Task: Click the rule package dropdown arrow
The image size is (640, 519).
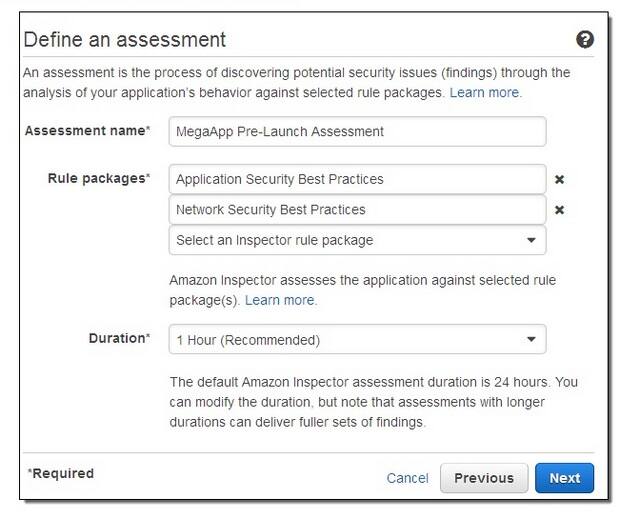Action: pos(531,241)
